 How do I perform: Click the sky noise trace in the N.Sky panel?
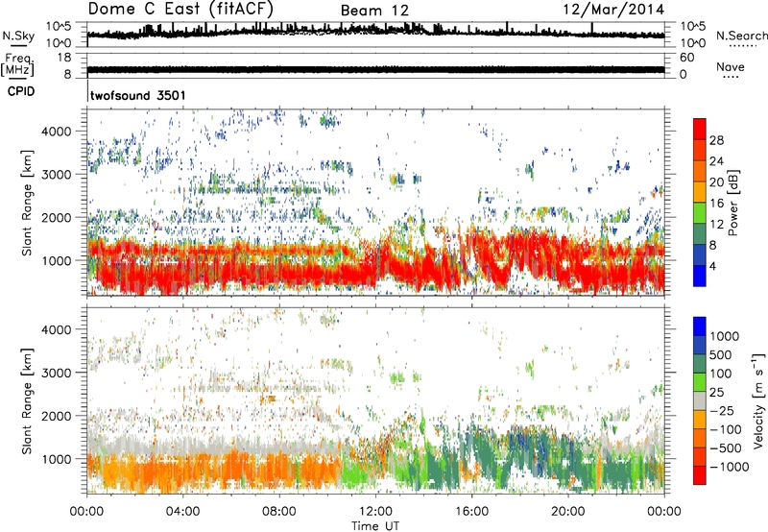tap(375, 32)
